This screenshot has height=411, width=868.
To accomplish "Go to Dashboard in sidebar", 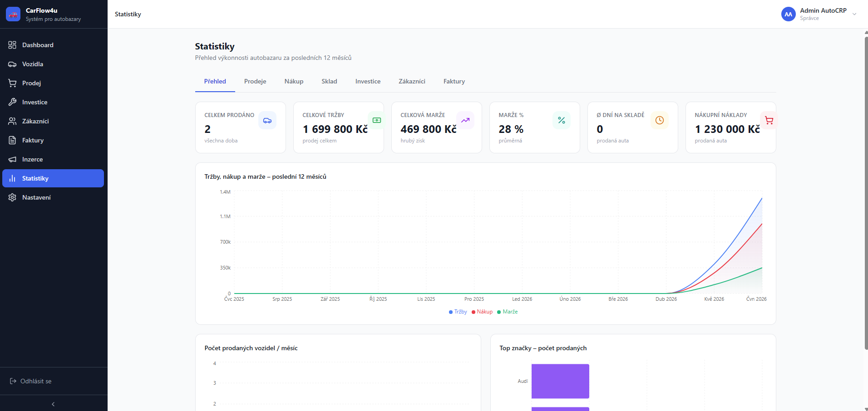I will point(53,45).
